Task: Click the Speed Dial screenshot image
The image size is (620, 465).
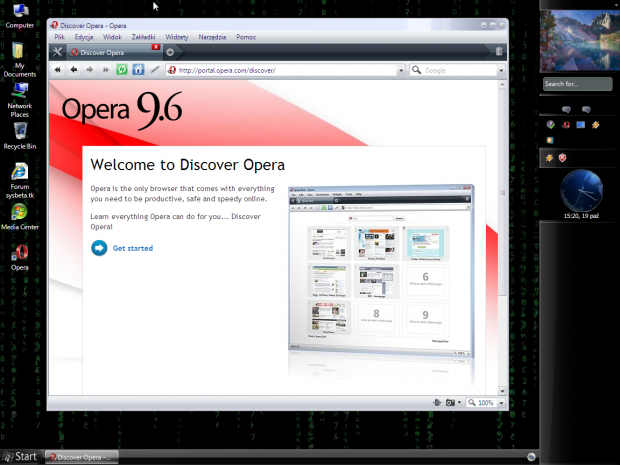Action: pos(381,271)
